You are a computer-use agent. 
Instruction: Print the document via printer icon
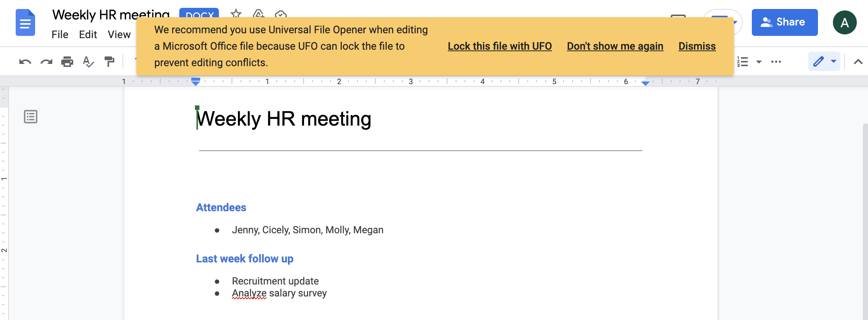pos(67,62)
